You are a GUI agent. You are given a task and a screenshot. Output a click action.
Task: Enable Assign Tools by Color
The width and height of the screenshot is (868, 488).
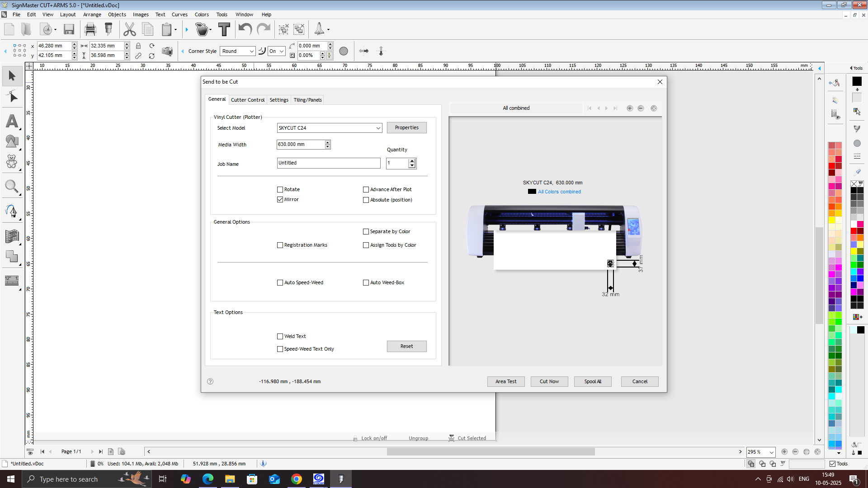pyautogui.click(x=366, y=245)
